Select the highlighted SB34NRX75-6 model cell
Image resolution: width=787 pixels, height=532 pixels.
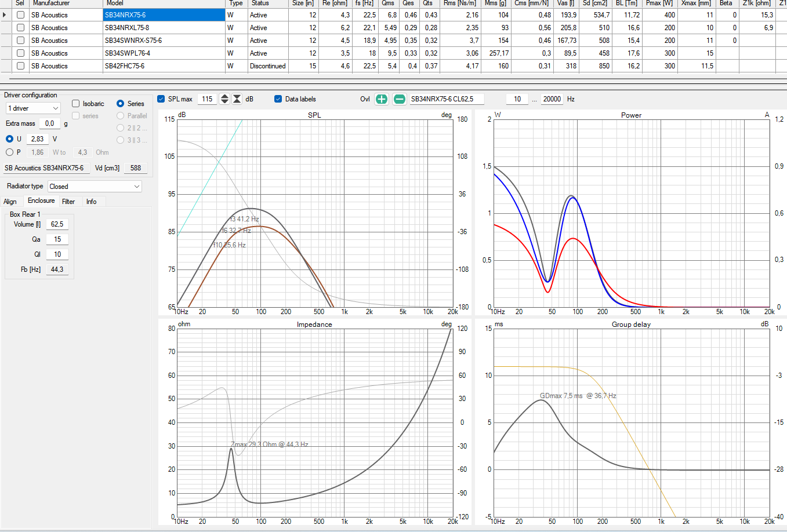pos(164,15)
